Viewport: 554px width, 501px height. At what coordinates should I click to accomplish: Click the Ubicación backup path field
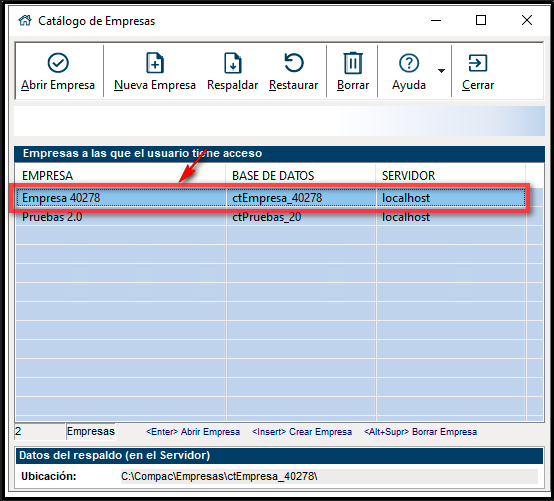(x=329, y=477)
